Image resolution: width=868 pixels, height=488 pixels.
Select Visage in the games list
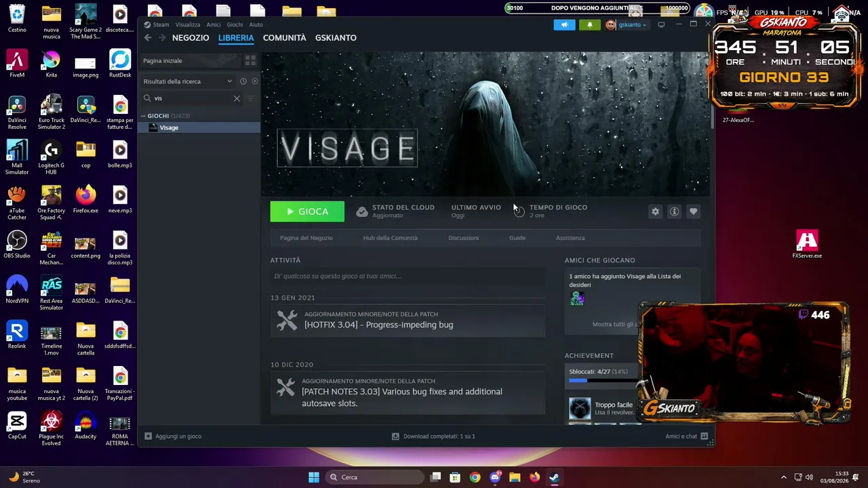(x=199, y=127)
